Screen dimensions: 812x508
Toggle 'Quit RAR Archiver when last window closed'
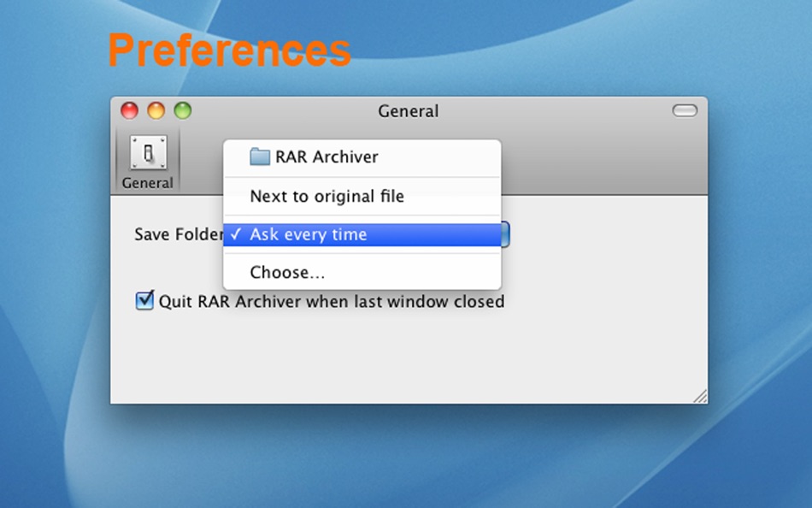pos(144,300)
